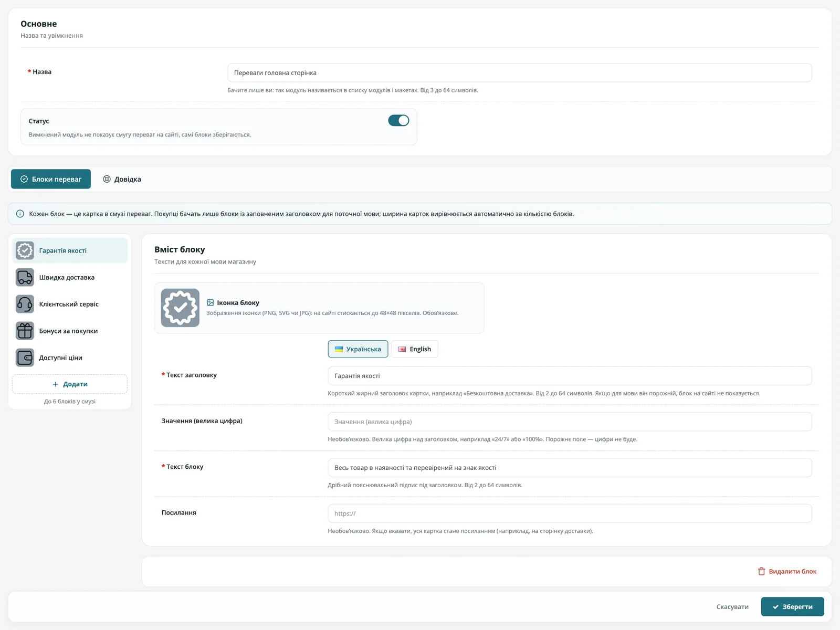Click the info icon in the notice bar
Image resolution: width=840 pixels, height=630 pixels.
pos(20,214)
